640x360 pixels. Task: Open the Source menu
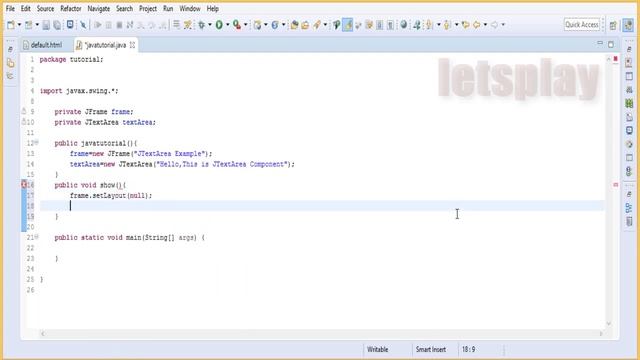coord(45,9)
